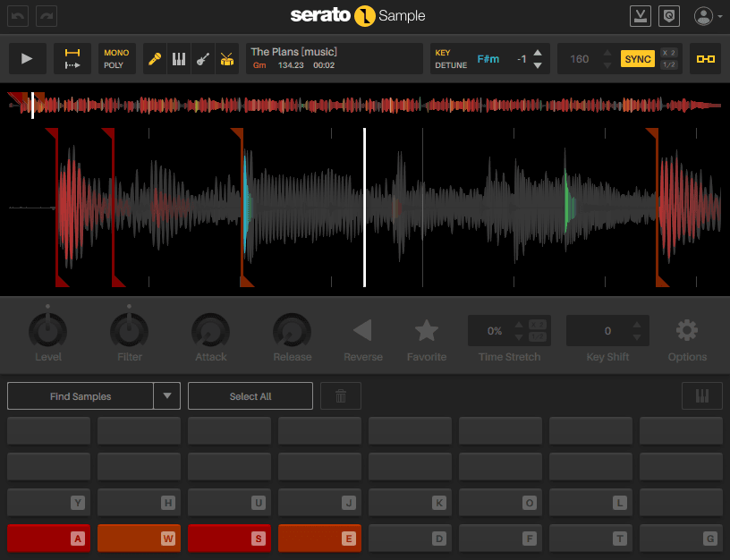Click the Time Stretch 1/2 button
This screenshot has height=560, width=730.
538,336
